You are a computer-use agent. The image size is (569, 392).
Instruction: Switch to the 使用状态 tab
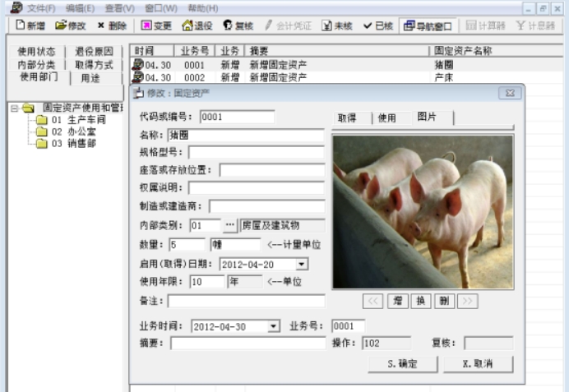tap(36, 52)
